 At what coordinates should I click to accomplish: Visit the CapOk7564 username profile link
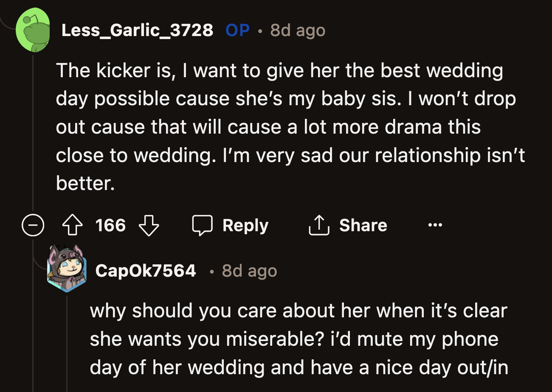(146, 270)
